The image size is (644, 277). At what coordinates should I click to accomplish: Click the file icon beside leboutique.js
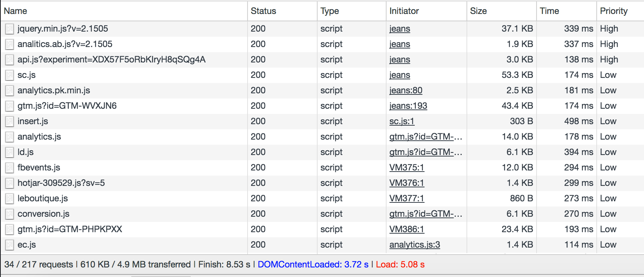pos(10,199)
